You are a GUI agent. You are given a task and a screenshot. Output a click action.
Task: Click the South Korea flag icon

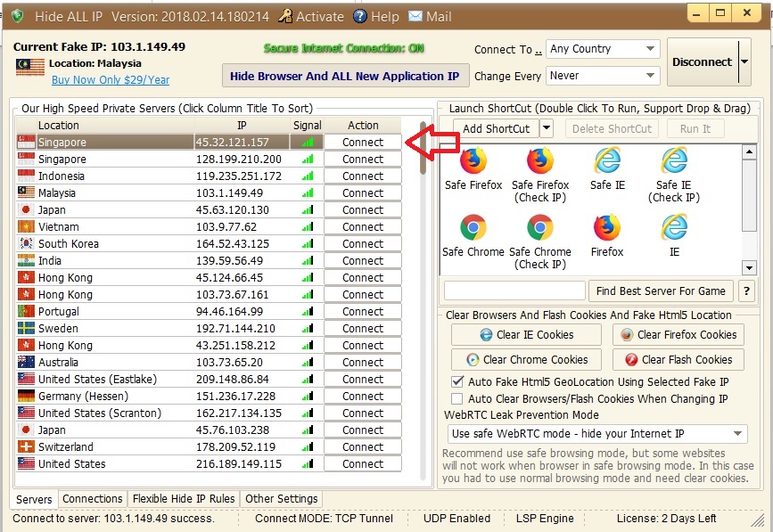point(26,243)
